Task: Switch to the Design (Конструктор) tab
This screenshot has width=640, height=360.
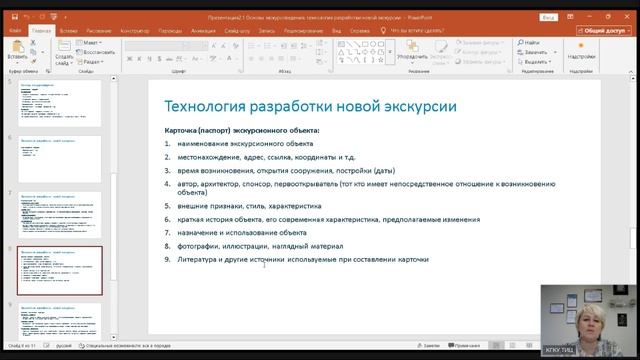Action: (x=135, y=31)
